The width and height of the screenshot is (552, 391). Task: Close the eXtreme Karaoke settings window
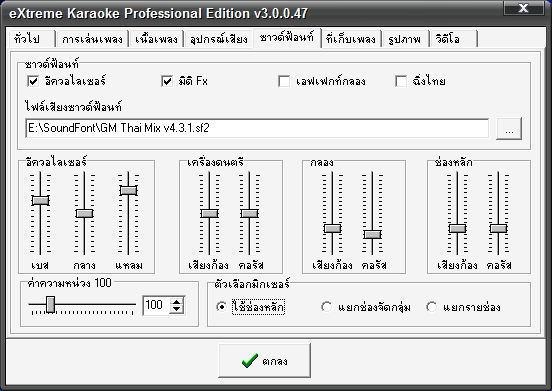(523, 7)
